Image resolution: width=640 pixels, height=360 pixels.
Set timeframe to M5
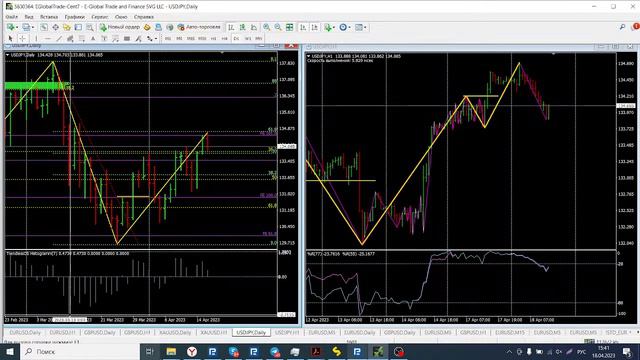click(179, 38)
